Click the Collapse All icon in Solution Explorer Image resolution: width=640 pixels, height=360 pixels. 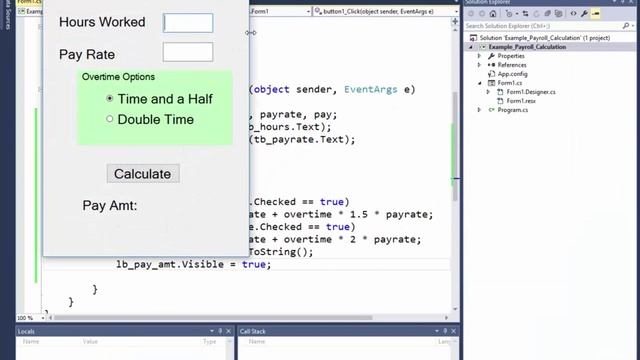click(x=547, y=13)
